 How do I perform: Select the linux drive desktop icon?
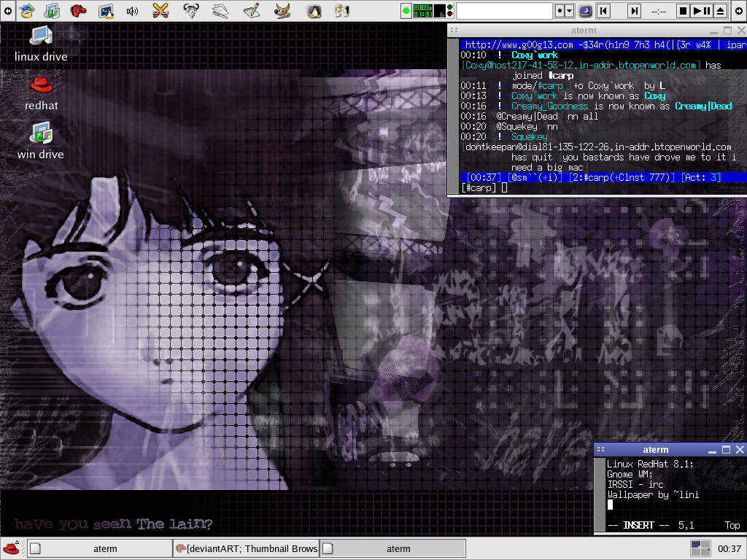(41, 44)
